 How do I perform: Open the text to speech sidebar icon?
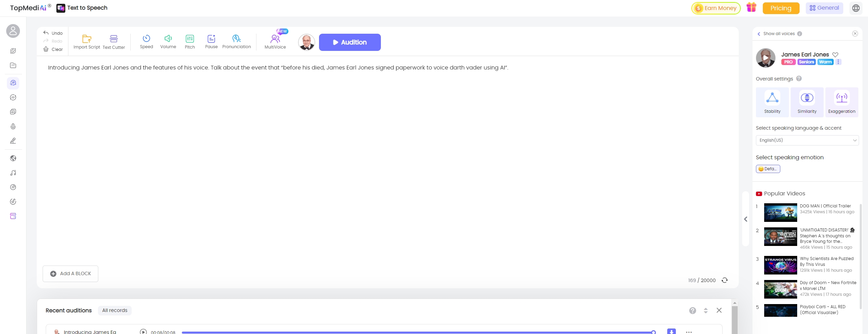click(13, 83)
